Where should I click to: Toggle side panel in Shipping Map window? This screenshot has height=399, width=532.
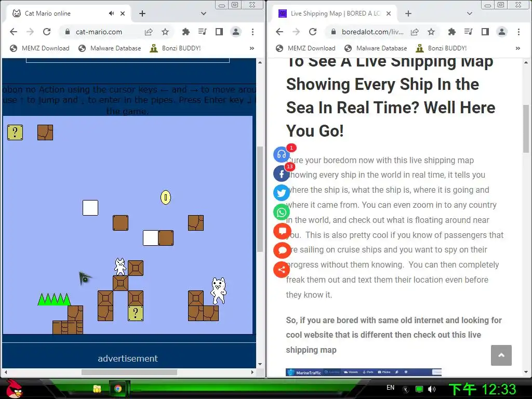pyautogui.click(x=485, y=32)
